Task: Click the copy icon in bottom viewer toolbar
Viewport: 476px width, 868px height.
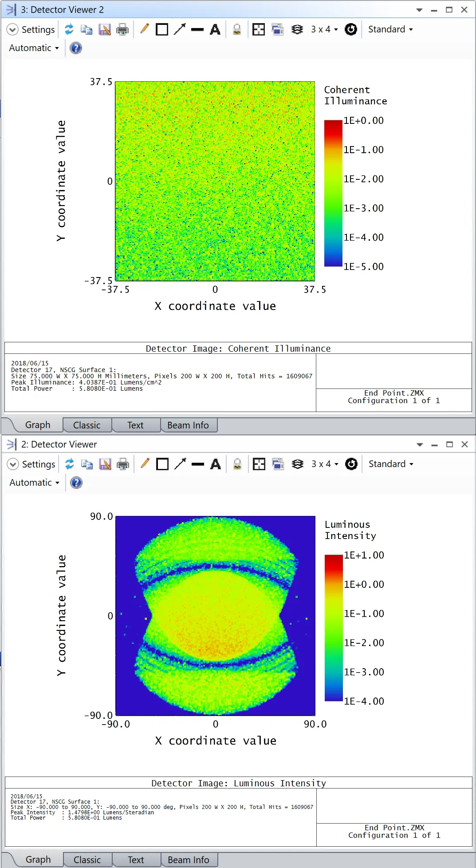Action: [x=87, y=464]
